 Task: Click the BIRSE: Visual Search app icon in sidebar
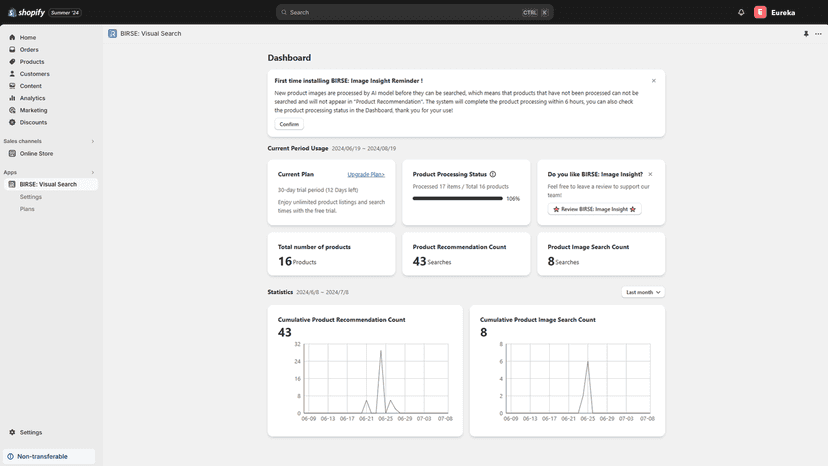point(12,184)
